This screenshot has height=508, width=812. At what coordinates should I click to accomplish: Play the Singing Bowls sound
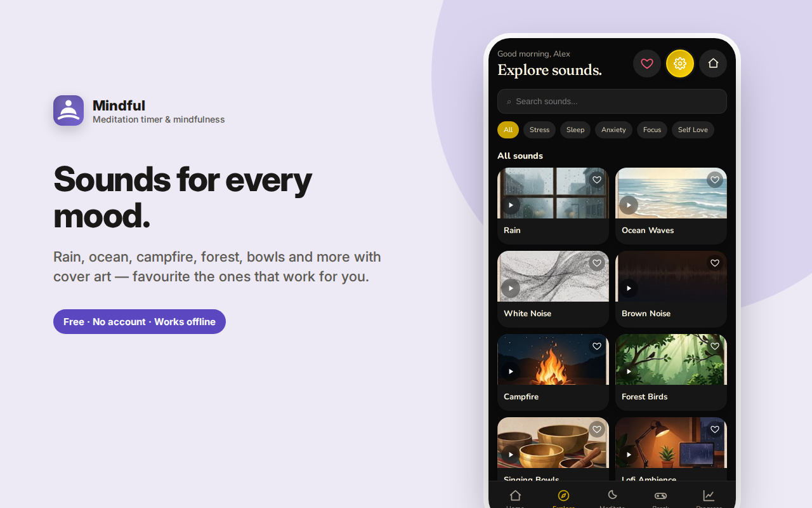coord(511,455)
